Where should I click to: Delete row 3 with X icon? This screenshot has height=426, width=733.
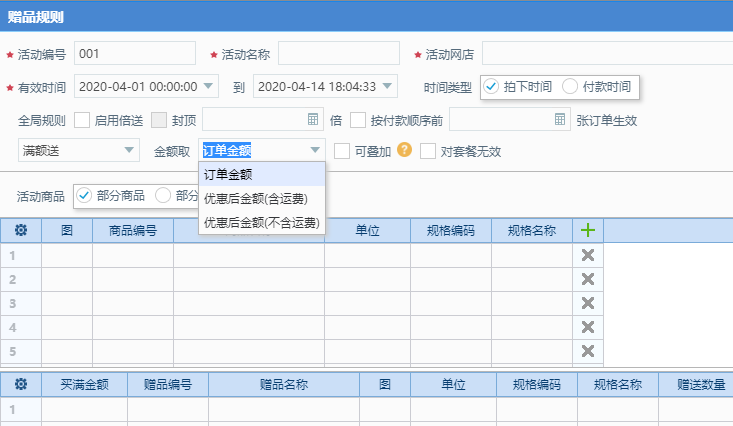[x=588, y=303]
